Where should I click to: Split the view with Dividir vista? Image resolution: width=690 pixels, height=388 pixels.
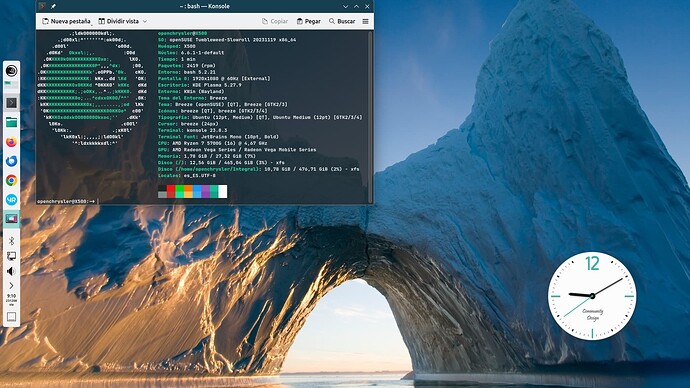point(118,21)
